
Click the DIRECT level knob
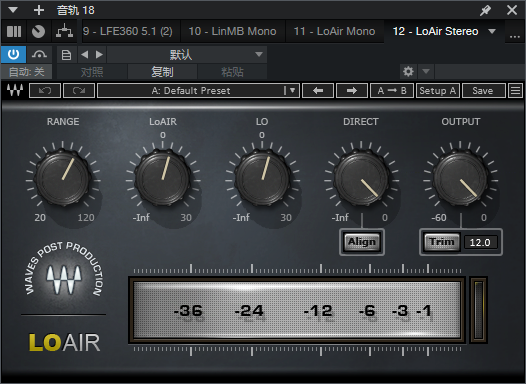(361, 177)
